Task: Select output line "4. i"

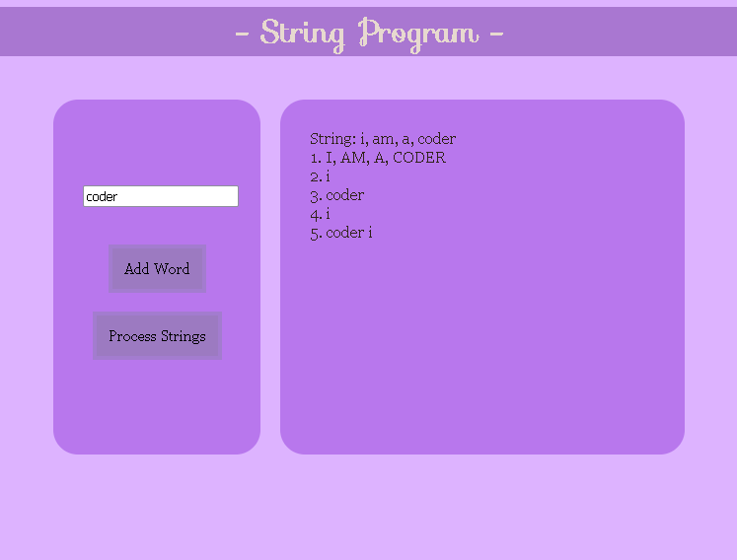Action: tap(321, 214)
